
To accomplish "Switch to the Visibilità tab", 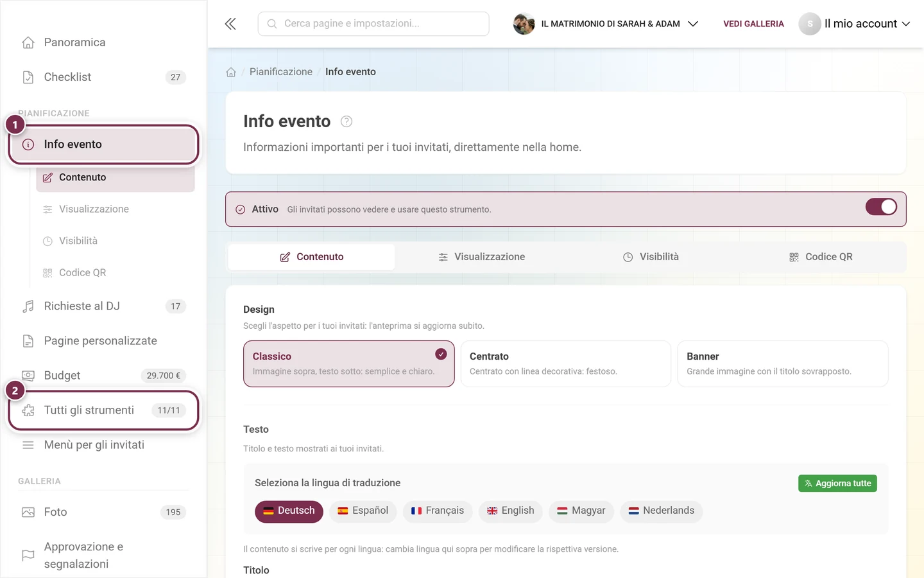I will (651, 257).
